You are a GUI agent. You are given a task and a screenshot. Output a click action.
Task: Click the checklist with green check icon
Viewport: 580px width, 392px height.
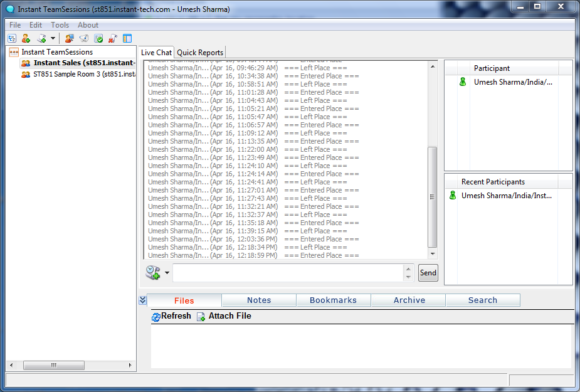pos(98,38)
